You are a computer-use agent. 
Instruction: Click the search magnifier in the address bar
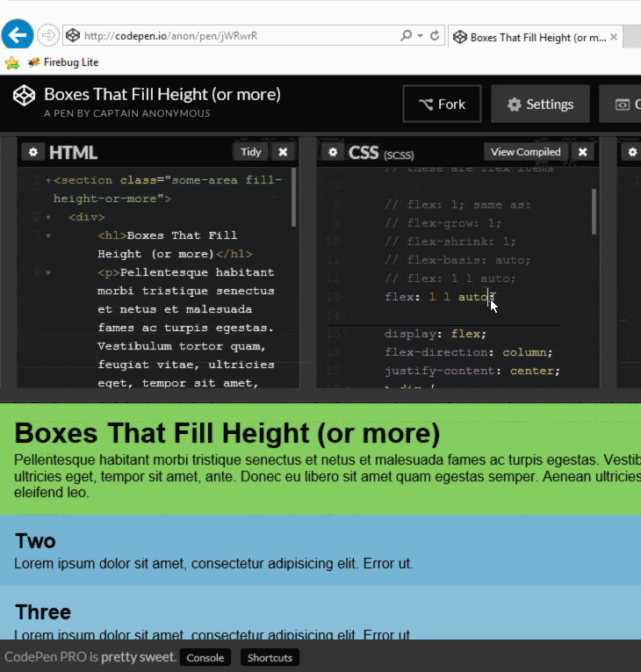tap(406, 36)
